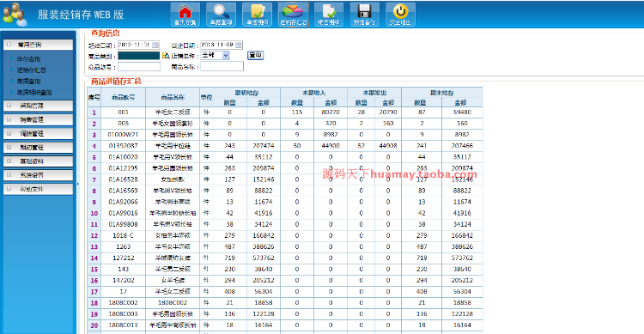Open the 店铺名称 dropdown
Screen dimensions: 644x334
[x=216, y=56]
